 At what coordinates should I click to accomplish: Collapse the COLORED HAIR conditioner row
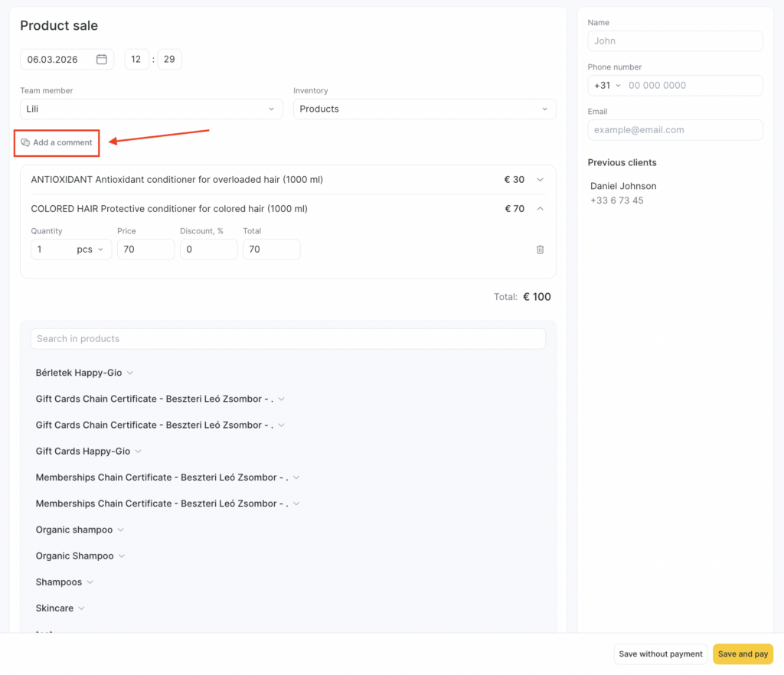pyautogui.click(x=540, y=209)
